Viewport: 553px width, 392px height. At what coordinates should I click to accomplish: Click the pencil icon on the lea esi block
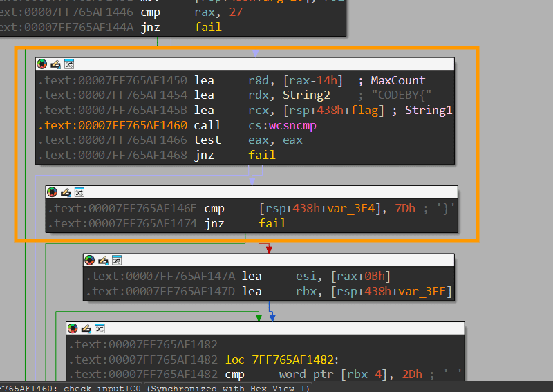[104, 260]
